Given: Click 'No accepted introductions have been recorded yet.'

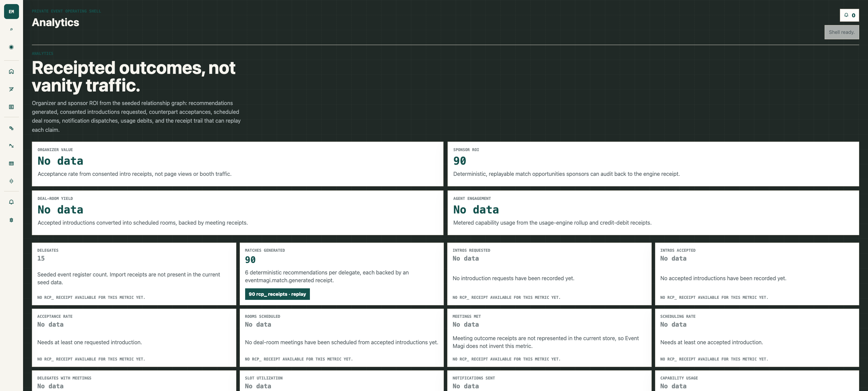Looking at the screenshot, I should [723, 278].
